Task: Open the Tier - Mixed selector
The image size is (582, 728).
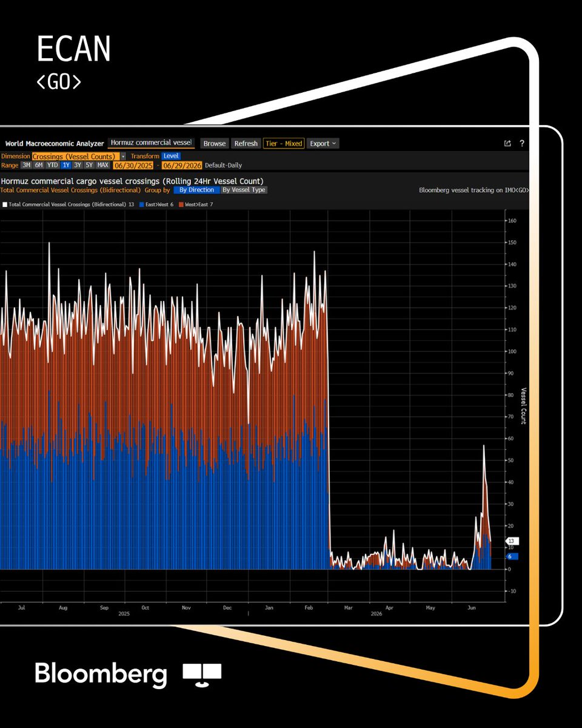Action: point(284,144)
